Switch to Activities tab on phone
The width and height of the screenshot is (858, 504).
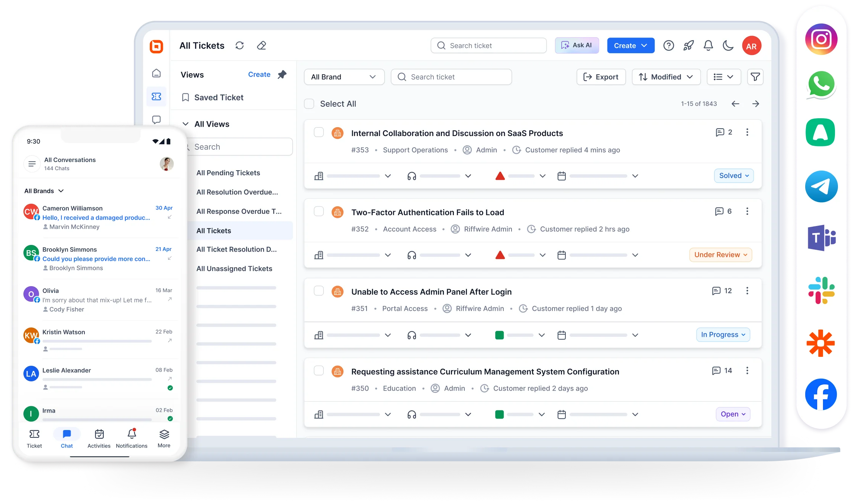[99, 439]
